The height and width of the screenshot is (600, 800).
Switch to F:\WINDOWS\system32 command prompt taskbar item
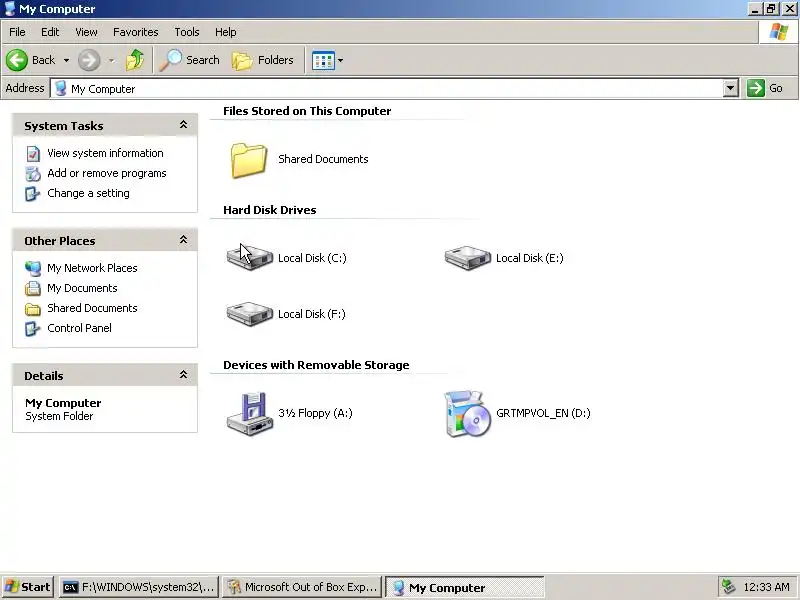(139, 587)
